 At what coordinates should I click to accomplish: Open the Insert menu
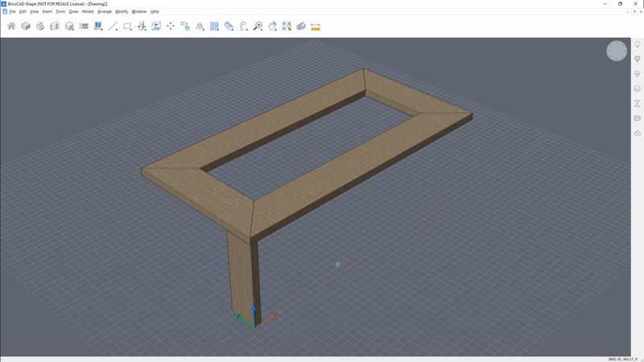pos(47,11)
